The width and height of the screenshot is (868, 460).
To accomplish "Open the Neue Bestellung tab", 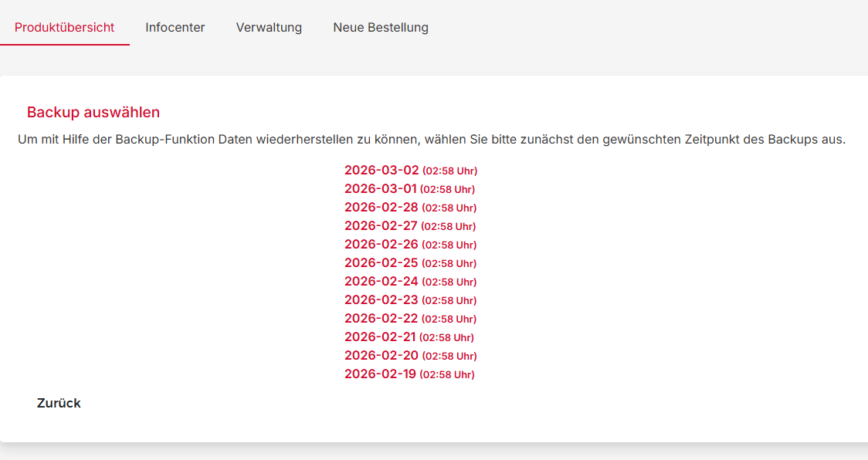I will click(381, 28).
